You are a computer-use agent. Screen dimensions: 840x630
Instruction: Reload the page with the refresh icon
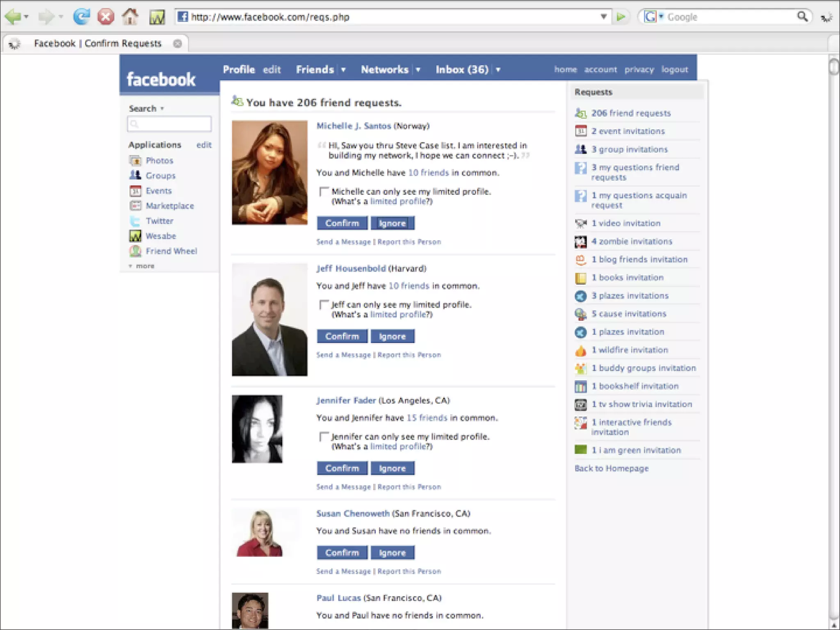pos(82,17)
